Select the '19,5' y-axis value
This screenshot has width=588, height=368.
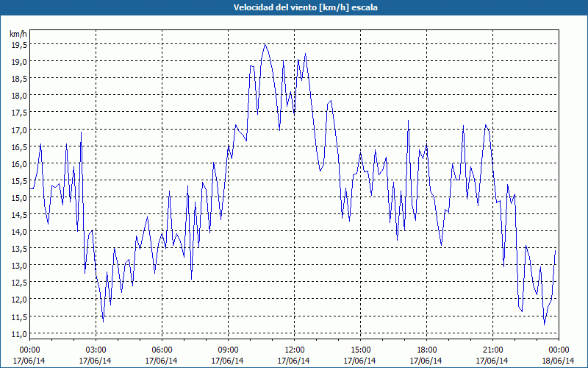pos(19,44)
